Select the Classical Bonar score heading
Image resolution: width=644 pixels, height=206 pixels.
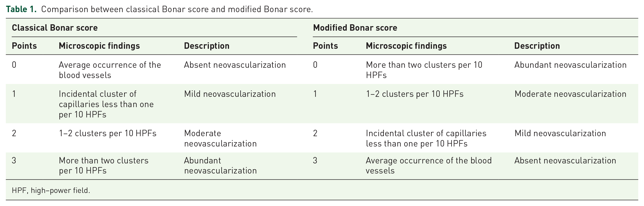coord(55,28)
